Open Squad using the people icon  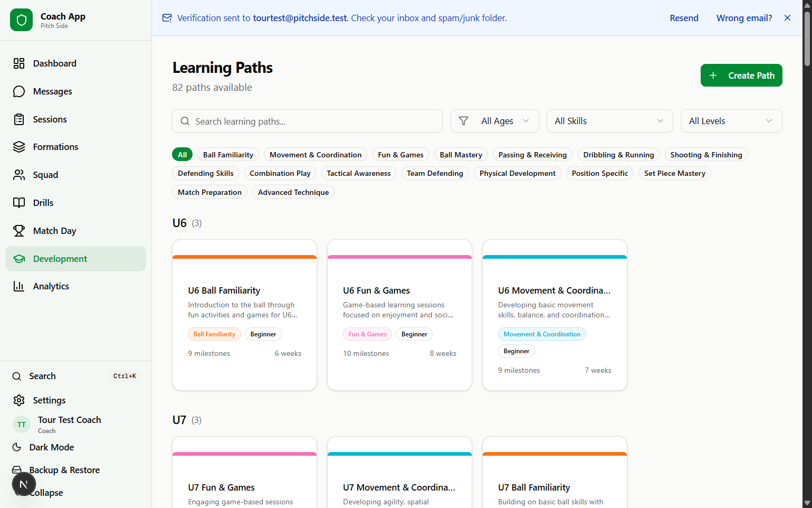(x=19, y=175)
